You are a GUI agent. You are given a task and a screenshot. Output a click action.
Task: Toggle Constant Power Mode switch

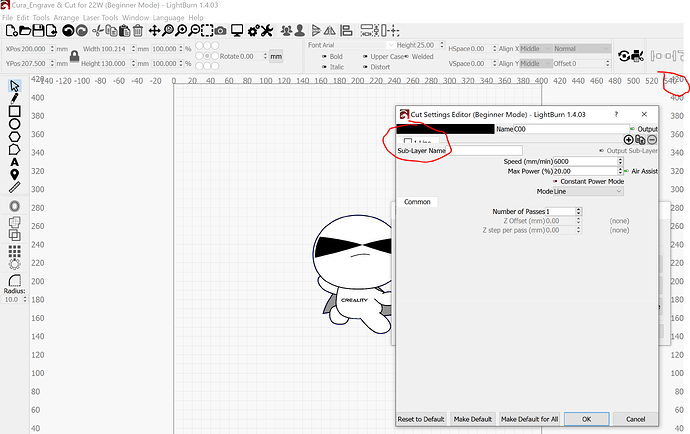(555, 181)
